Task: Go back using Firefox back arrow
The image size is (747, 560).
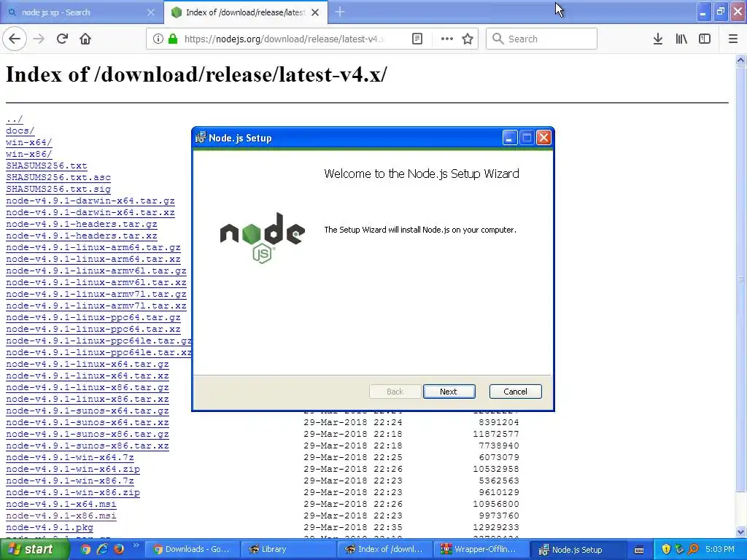Action: pos(15,39)
